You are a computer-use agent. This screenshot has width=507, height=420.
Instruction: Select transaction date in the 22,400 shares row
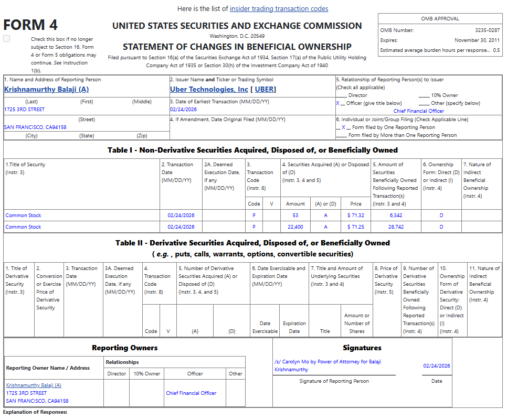click(181, 227)
